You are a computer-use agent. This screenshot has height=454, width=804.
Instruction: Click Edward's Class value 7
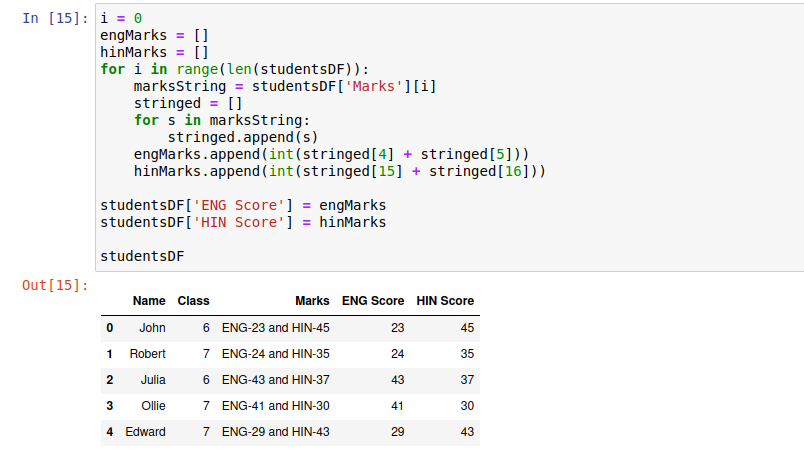[206, 432]
